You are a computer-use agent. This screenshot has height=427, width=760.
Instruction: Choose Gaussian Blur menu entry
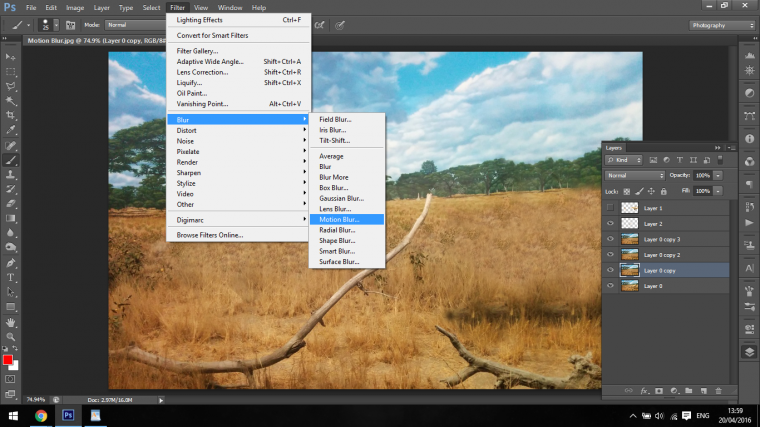[x=347, y=198]
